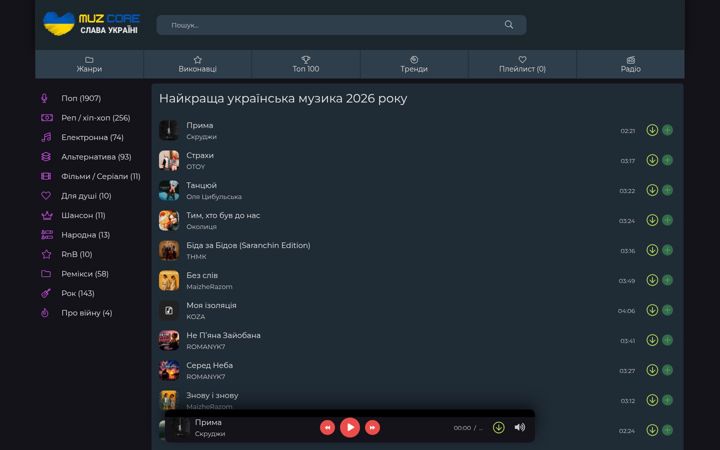This screenshot has width=720, height=450.
Task: Click the artist name Оля Цибульська
Action: (214, 197)
